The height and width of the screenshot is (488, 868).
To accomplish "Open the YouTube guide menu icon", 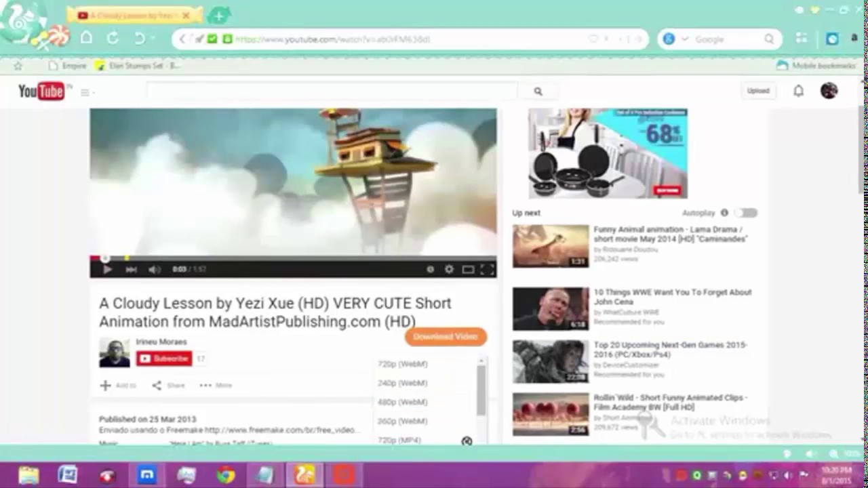I will [x=85, y=92].
